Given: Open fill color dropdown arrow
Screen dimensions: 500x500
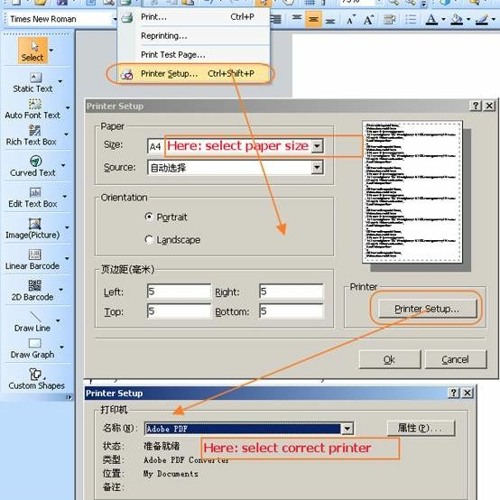Looking at the screenshot, I should pyautogui.click(x=468, y=19).
